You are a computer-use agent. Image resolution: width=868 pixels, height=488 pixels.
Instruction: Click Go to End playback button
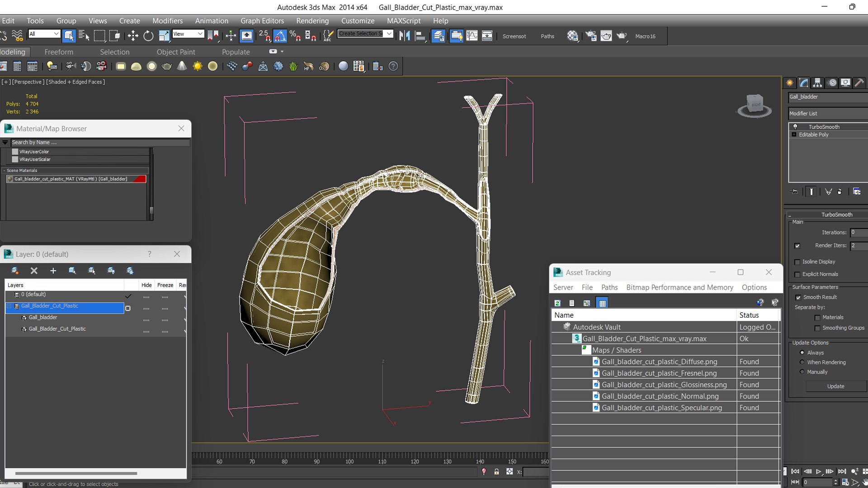[x=842, y=471]
